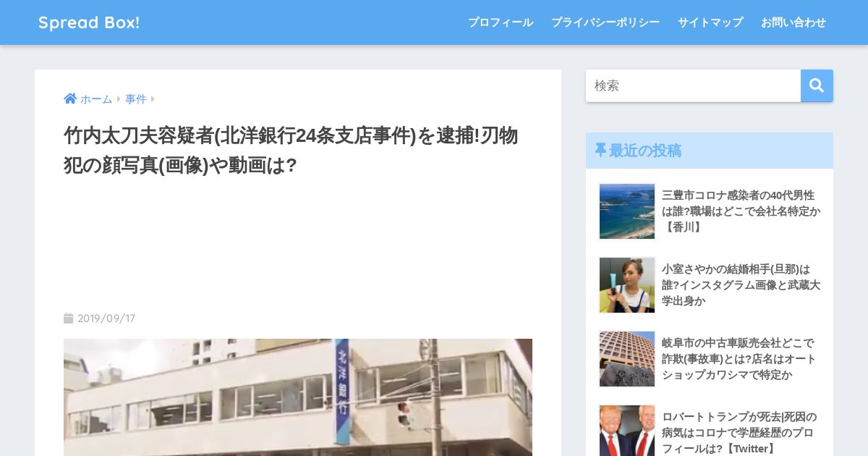Click the 小室さやか post thumbnail
The height and width of the screenshot is (456, 868).
pyautogui.click(x=627, y=285)
